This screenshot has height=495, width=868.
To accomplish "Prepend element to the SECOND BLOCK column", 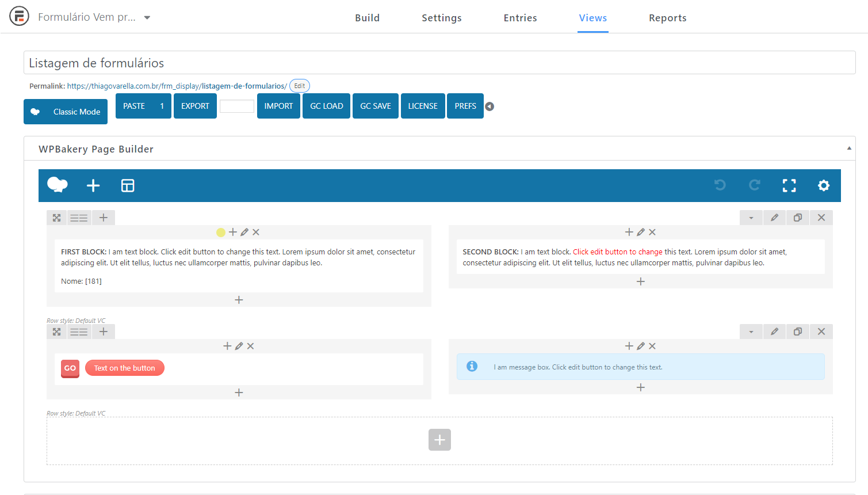I will point(629,232).
